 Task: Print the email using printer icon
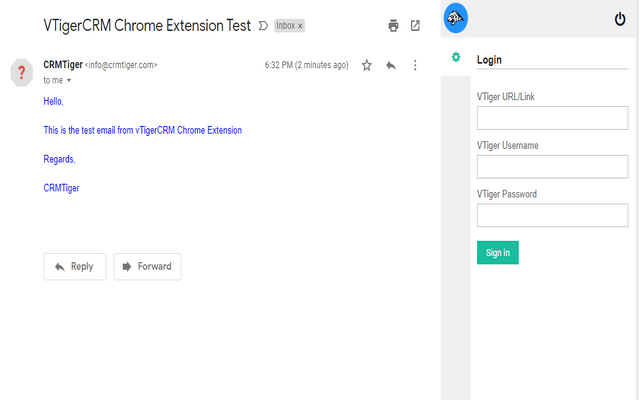click(x=393, y=26)
